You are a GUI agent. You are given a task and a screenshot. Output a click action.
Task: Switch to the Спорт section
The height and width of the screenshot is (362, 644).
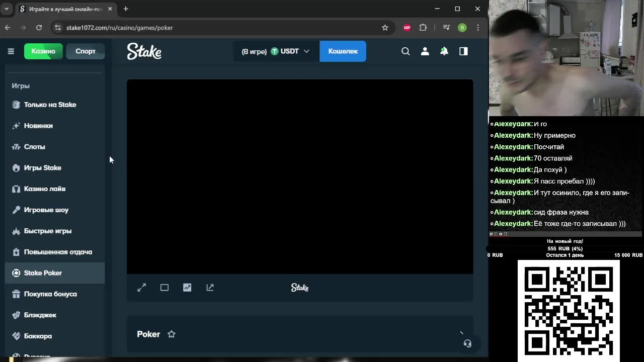coord(86,51)
